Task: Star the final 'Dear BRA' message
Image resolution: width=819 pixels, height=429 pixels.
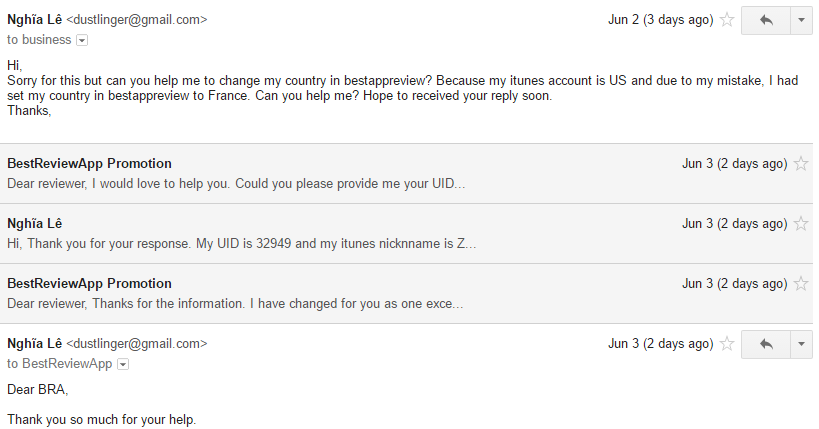Action: point(728,344)
